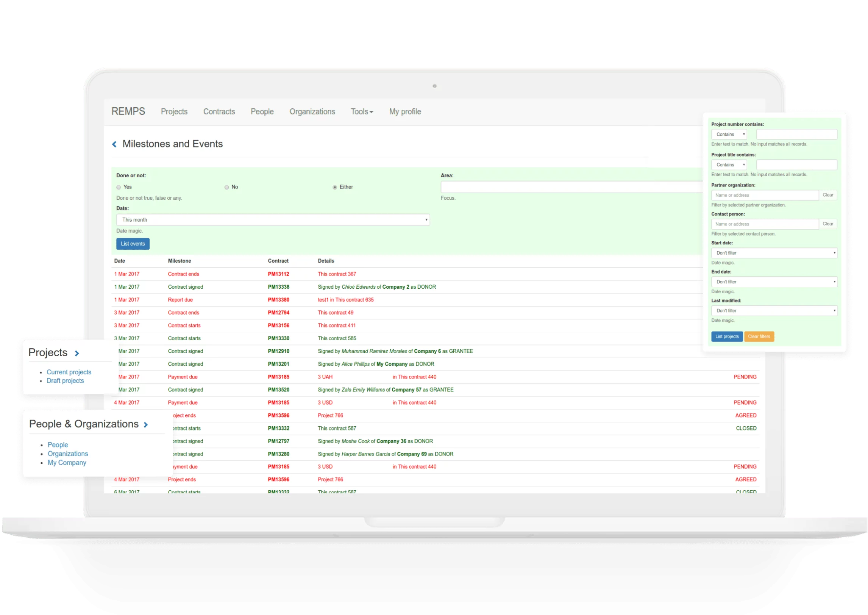The height and width of the screenshot is (615, 868).
Task: Click the REMPS logo home icon
Action: [x=128, y=111]
